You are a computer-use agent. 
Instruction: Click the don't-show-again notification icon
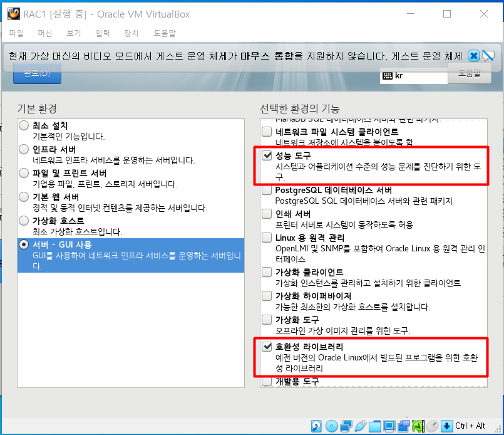click(x=488, y=56)
